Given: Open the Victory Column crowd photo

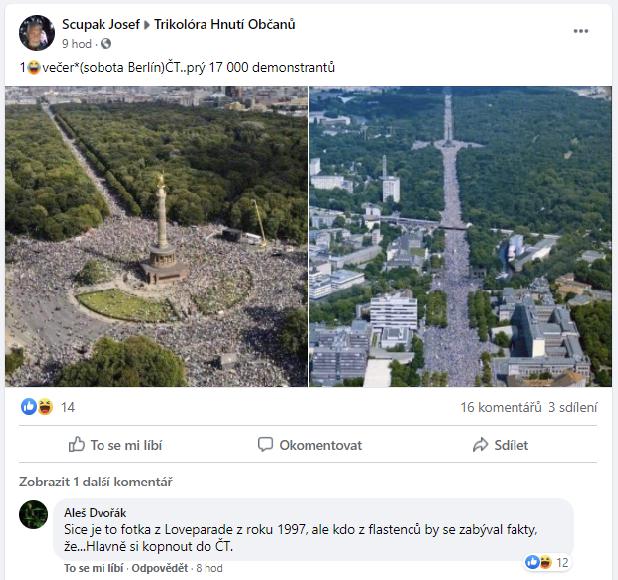Looking at the screenshot, I should [156, 237].
